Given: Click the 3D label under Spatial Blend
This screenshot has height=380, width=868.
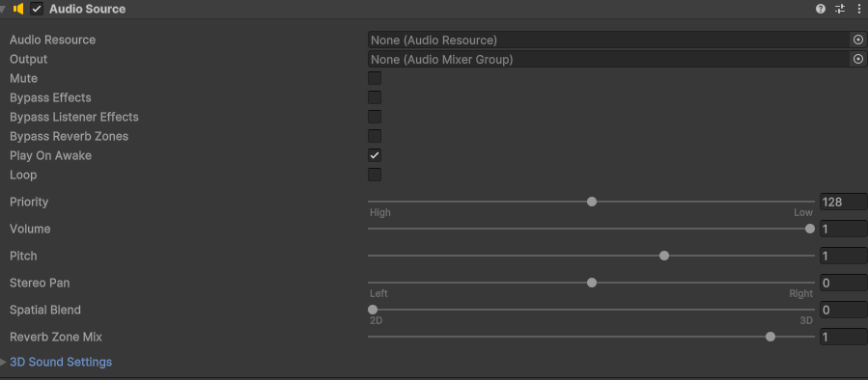Looking at the screenshot, I should (806, 321).
